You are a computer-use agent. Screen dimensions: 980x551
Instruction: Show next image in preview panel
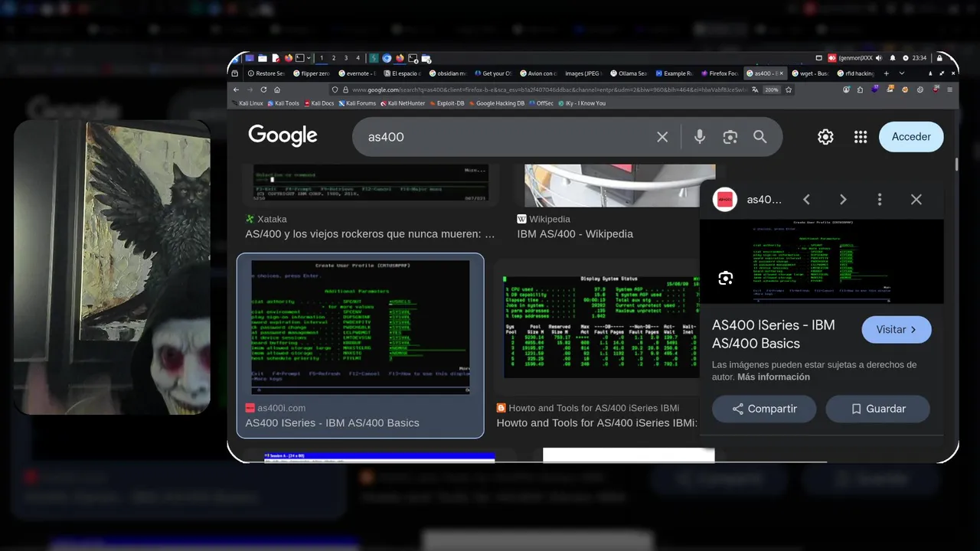pos(843,199)
